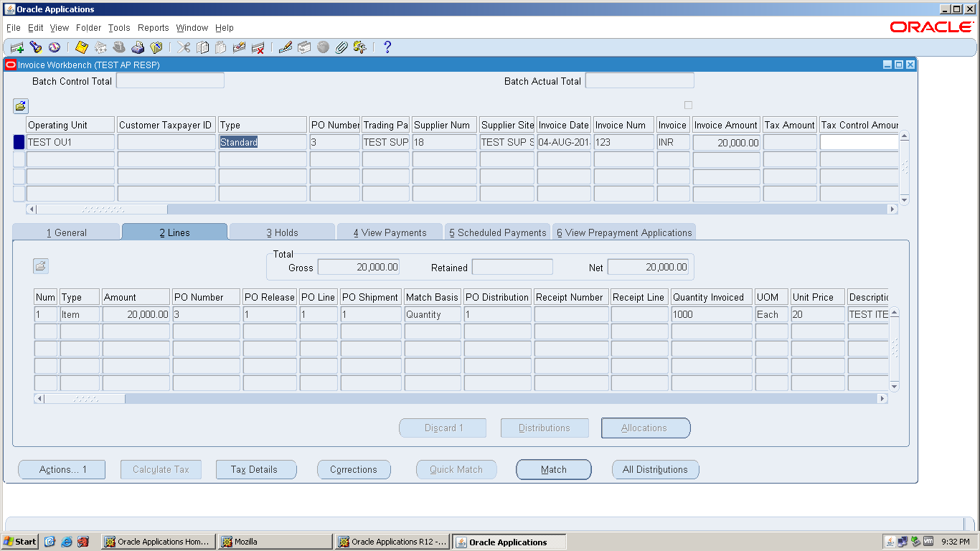Click the Corrections button

[354, 470]
